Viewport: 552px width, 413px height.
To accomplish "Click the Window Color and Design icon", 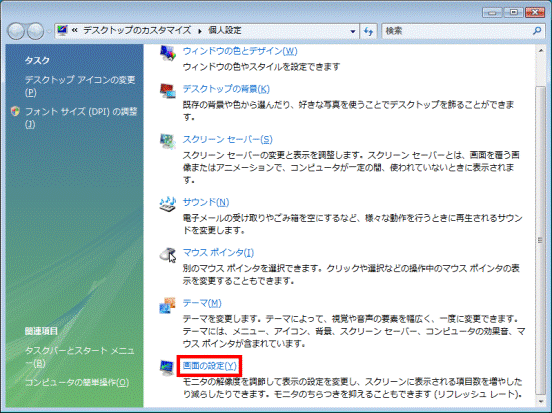I will pyautogui.click(x=168, y=53).
